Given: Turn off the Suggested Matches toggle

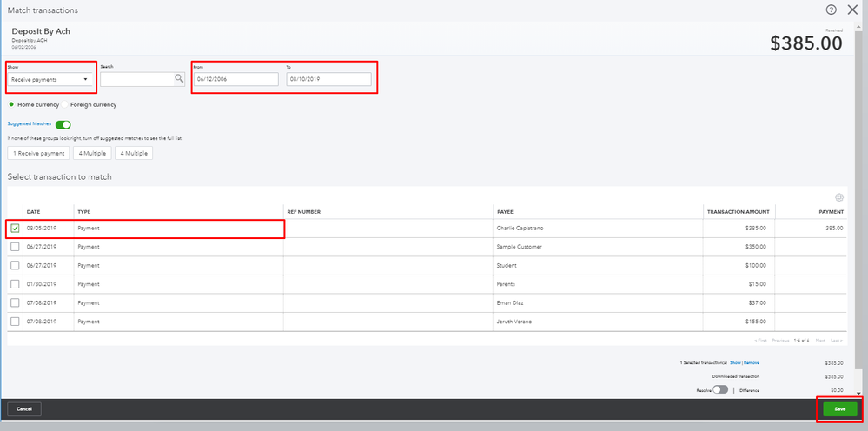Looking at the screenshot, I should pos(63,124).
